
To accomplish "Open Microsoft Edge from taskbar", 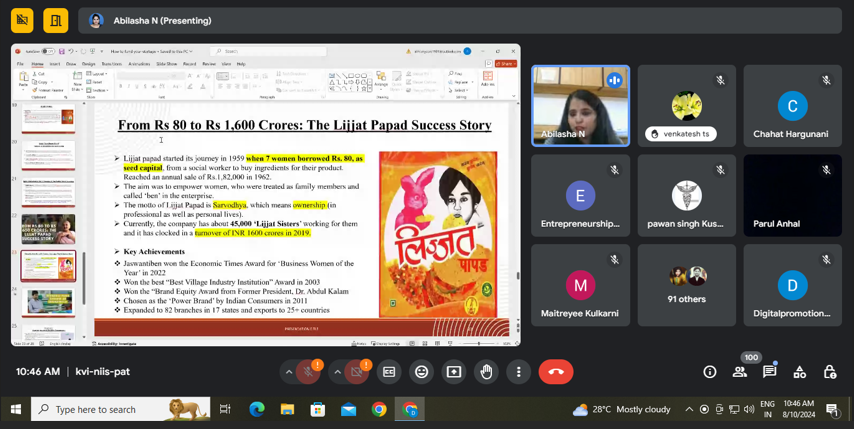I will 257,409.
